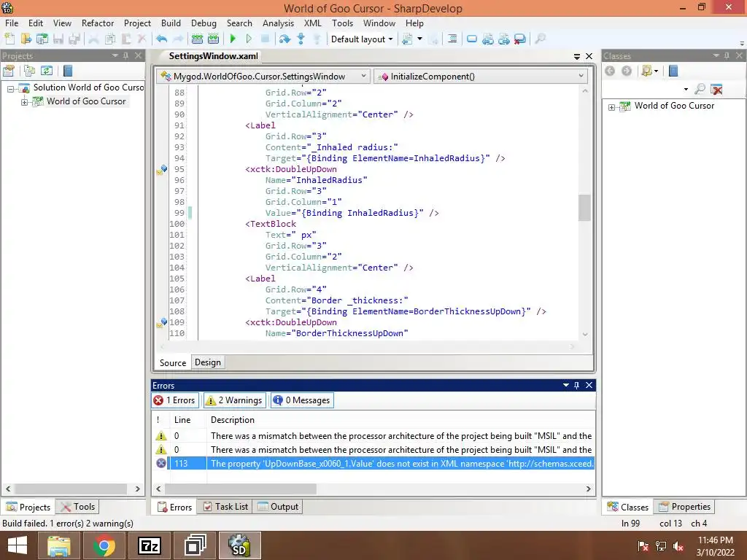747x560 pixels.
Task: Open 7-Zip from the taskbar
Action: 150,545
